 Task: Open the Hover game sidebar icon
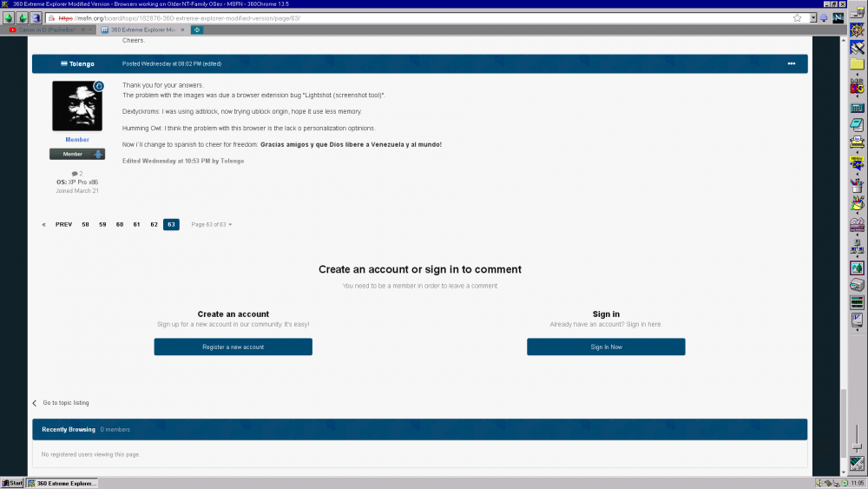(x=857, y=164)
